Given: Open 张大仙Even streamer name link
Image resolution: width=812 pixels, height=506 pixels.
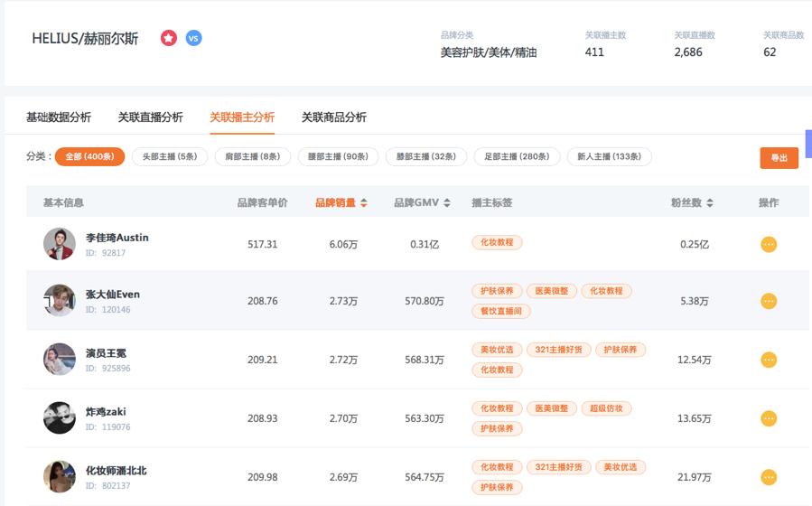Looking at the screenshot, I should tap(113, 295).
